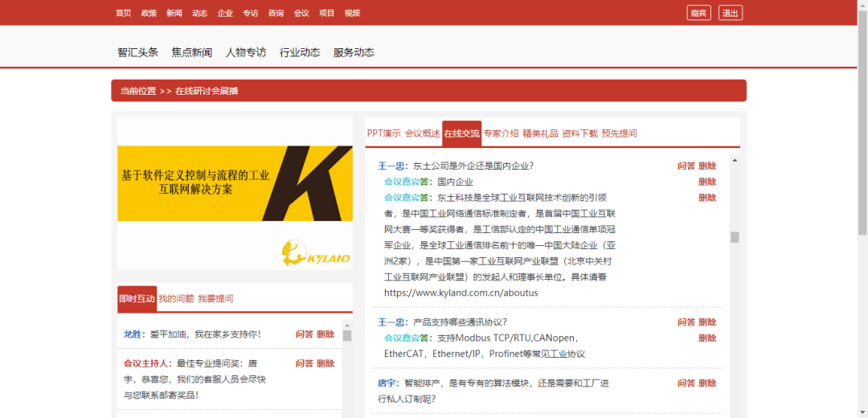This screenshot has height=418, width=868.
Task: Switch to the PPT演示 tab
Action: [383, 133]
